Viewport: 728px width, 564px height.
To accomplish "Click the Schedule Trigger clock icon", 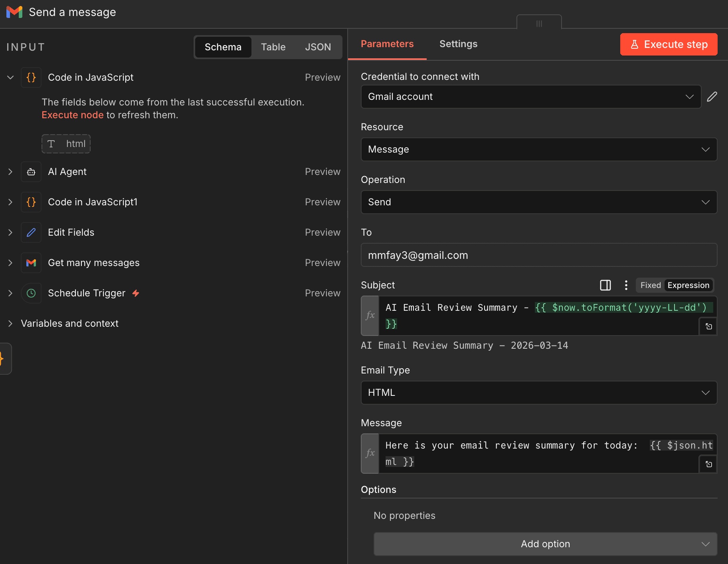I will (31, 293).
